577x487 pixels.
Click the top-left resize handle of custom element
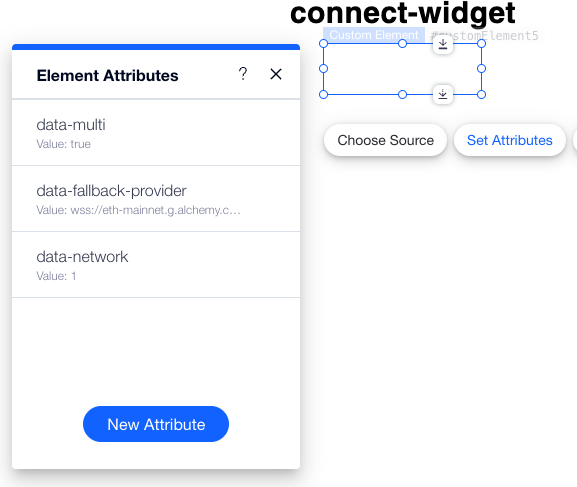tap(323, 44)
